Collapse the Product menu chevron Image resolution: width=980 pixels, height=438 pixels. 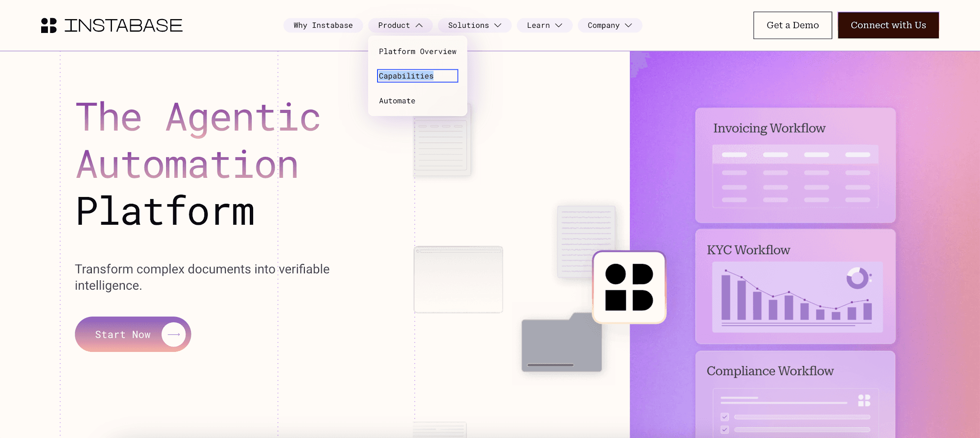[419, 25]
